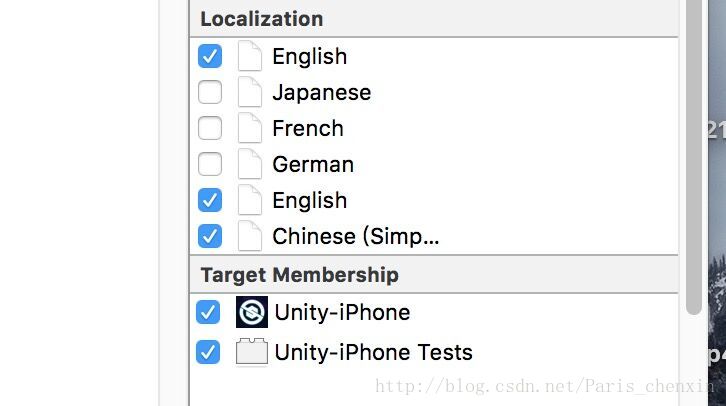726x406 pixels.
Task: Click the second English file icon
Action: (x=250, y=201)
